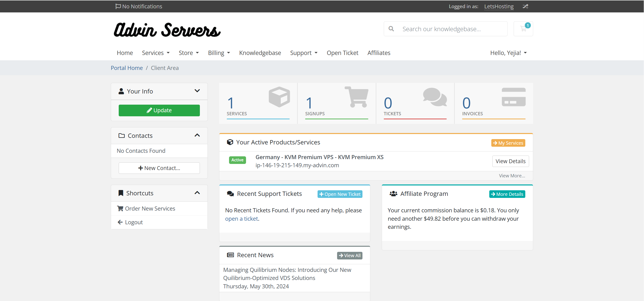Open the Hello, Yejia! account dropdown
644x301 pixels.
click(508, 53)
